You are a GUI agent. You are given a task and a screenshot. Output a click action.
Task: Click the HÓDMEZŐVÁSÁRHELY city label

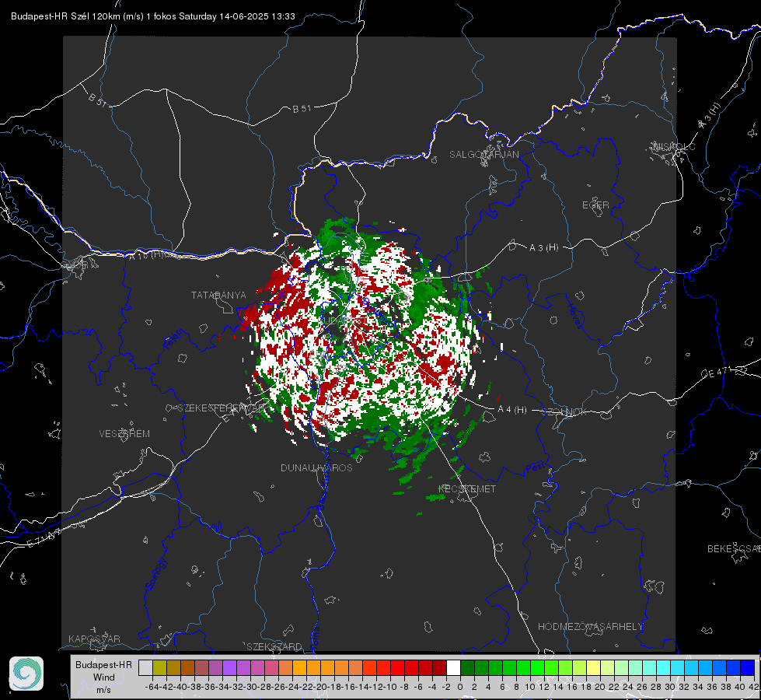(590, 627)
